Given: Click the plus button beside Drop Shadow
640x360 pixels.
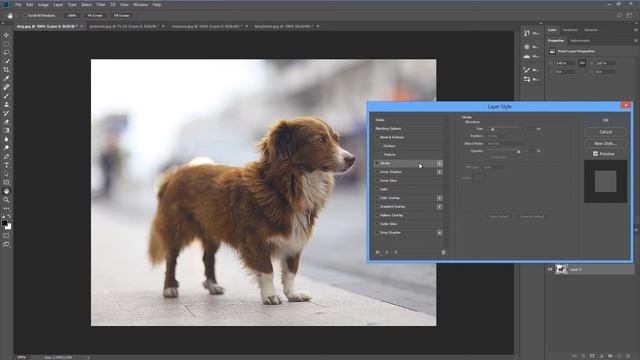Looking at the screenshot, I should coord(439,233).
